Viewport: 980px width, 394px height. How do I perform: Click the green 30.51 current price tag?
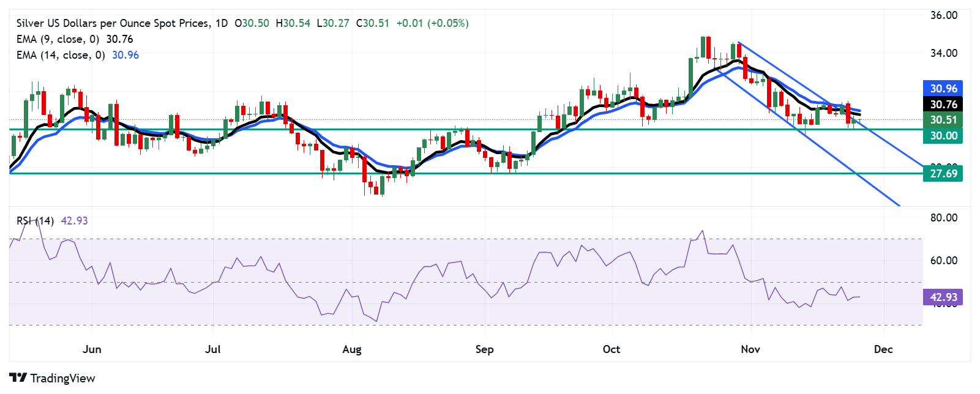coord(943,120)
